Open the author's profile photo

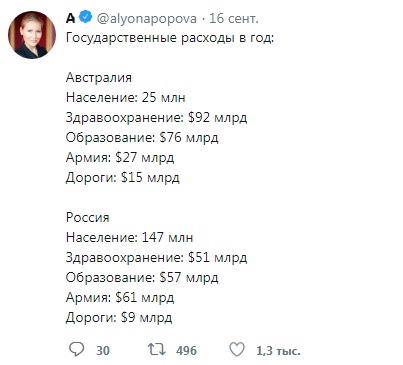32,35
